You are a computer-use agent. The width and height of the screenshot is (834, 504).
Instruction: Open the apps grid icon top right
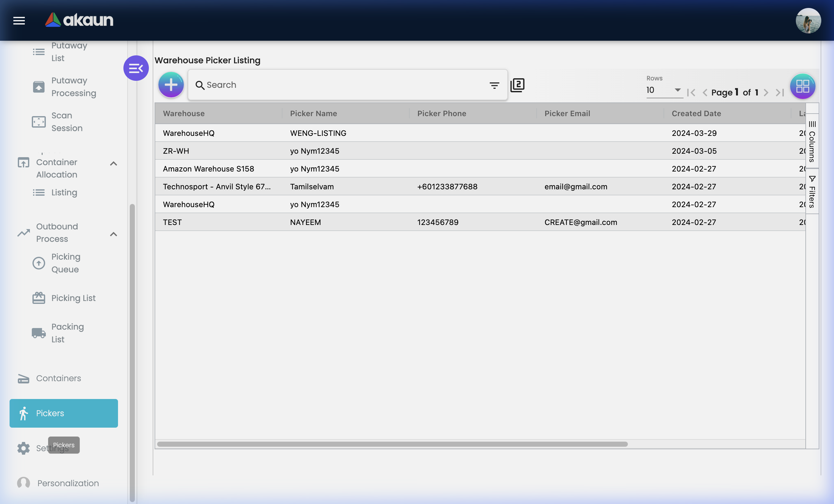tap(803, 86)
